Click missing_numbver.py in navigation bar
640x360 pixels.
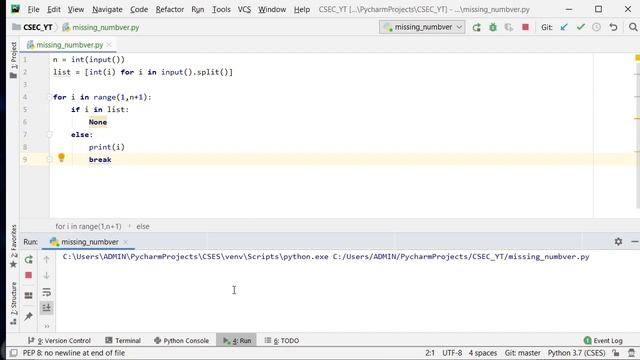pyautogui.click(x=101, y=27)
